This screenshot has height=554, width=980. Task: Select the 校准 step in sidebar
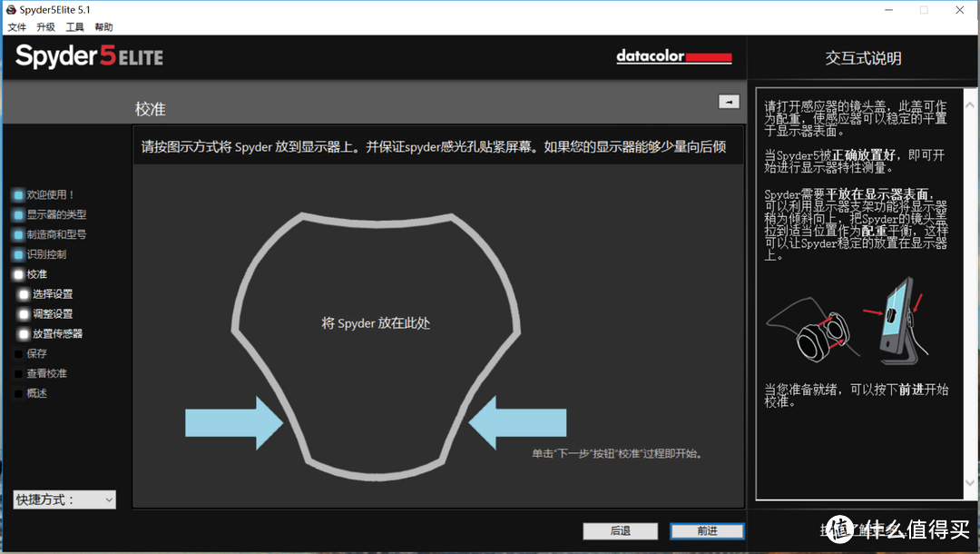30,274
